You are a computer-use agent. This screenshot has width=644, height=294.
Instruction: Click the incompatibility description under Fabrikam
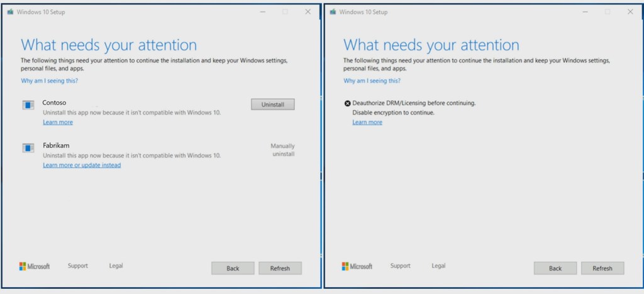pos(132,155)
